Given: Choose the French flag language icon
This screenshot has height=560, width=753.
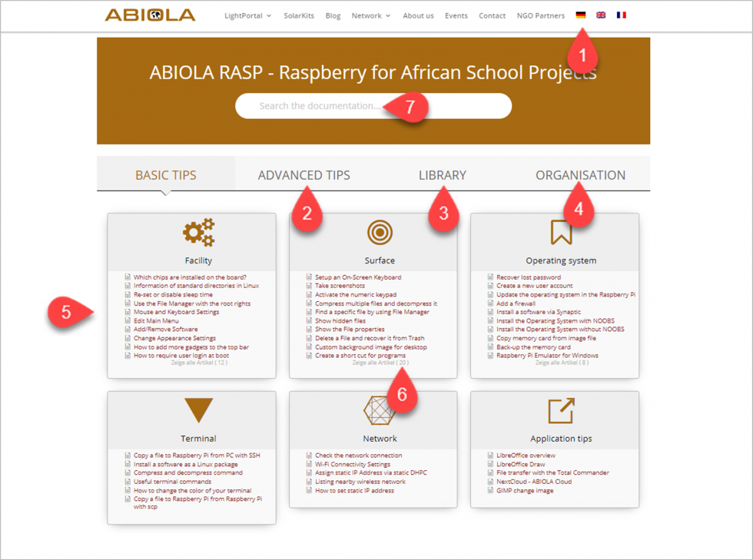Looking at the screenshot, I should (x=622, y=15).
